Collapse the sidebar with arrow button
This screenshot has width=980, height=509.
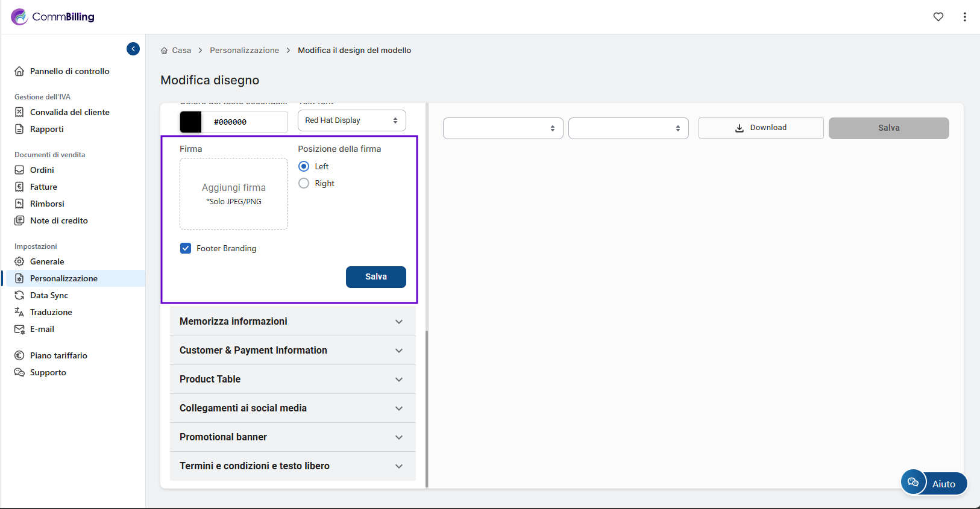[133, 49]
